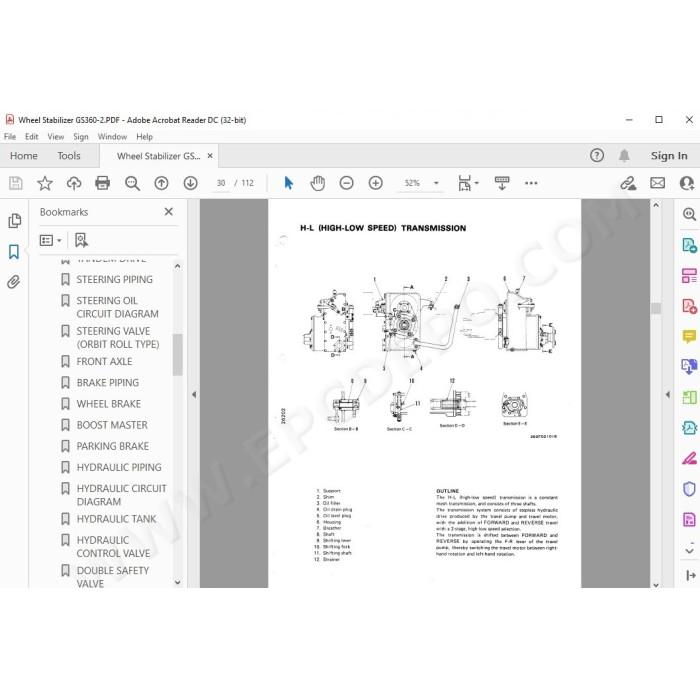Open Export PDF tool in right pane
This screenshot has width=700, height=700.
pyautogui.click(x=689, y=245)
